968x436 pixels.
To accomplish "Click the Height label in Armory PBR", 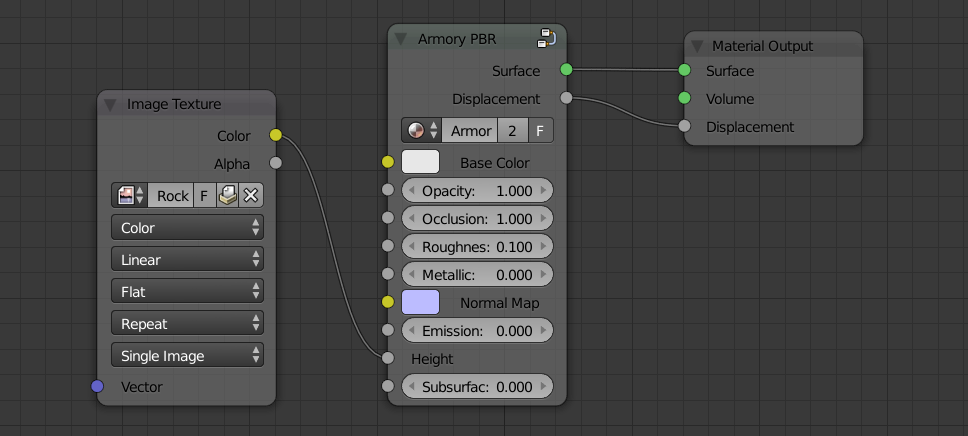I will pos(432,359).
